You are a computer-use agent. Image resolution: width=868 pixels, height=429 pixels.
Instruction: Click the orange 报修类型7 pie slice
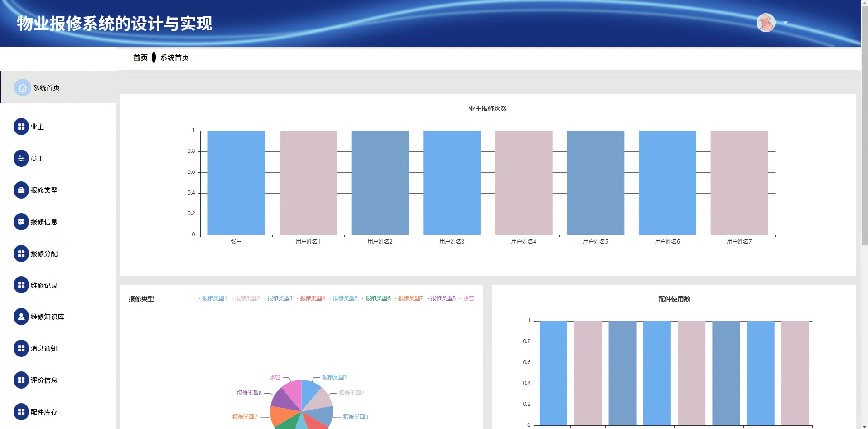click(281, 415)
